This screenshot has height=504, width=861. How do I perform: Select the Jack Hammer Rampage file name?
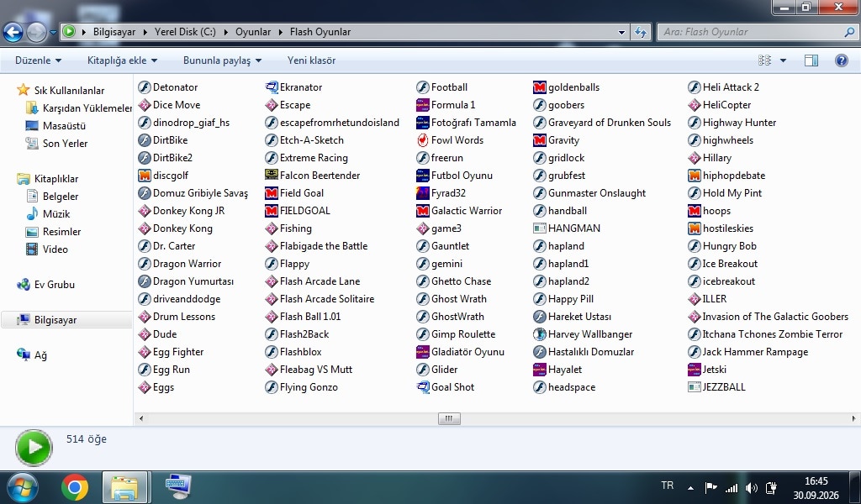click(755, 352)
